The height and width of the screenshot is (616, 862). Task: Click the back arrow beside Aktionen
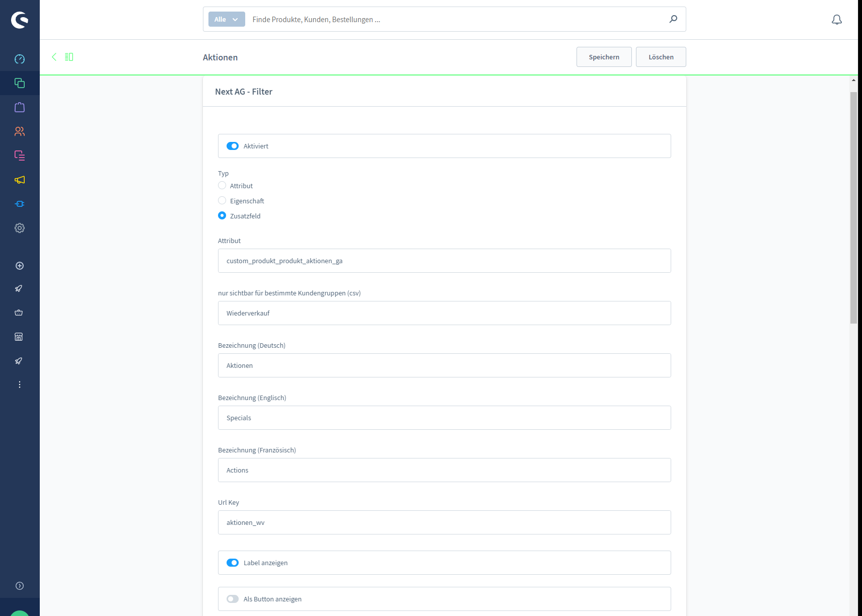[x=54, y=57]
